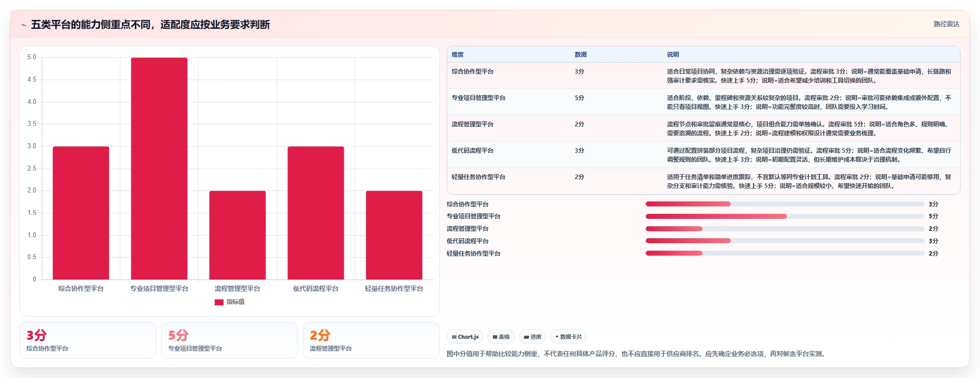980x378 pixels.
Task: Click x-axis label 低代码流程平台
Action: tap(316, 288)
